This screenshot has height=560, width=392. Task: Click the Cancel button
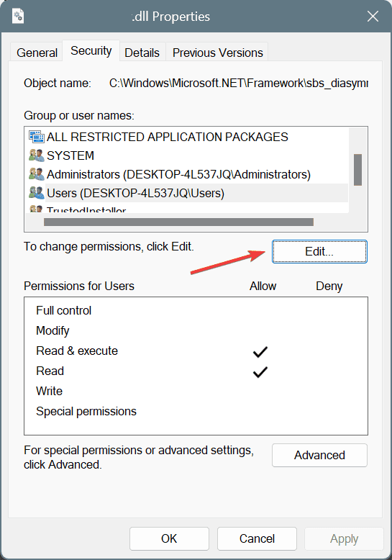click(x=257, y=538)
